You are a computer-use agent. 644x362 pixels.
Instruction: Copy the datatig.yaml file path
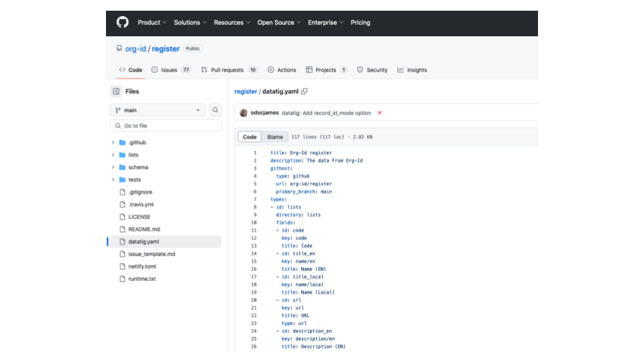(305, 91)
